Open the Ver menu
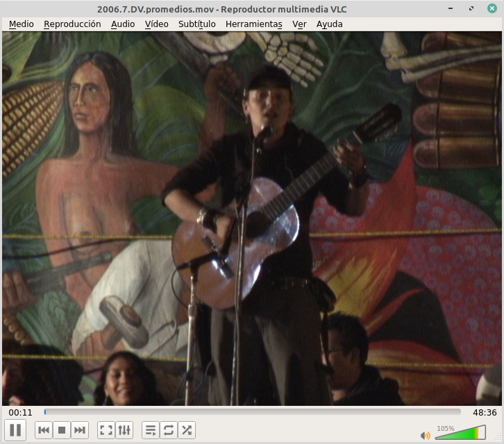Viewport: 504px width, 444px height. (x=299, y=24)
